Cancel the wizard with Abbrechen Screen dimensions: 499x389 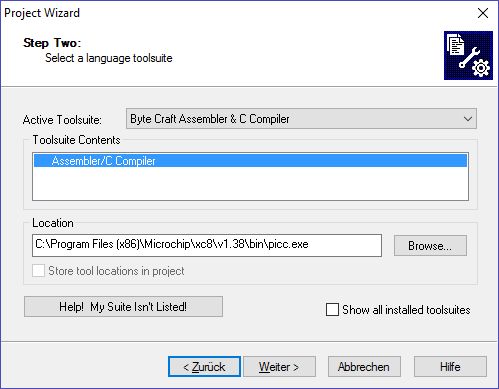pos(364,367)
